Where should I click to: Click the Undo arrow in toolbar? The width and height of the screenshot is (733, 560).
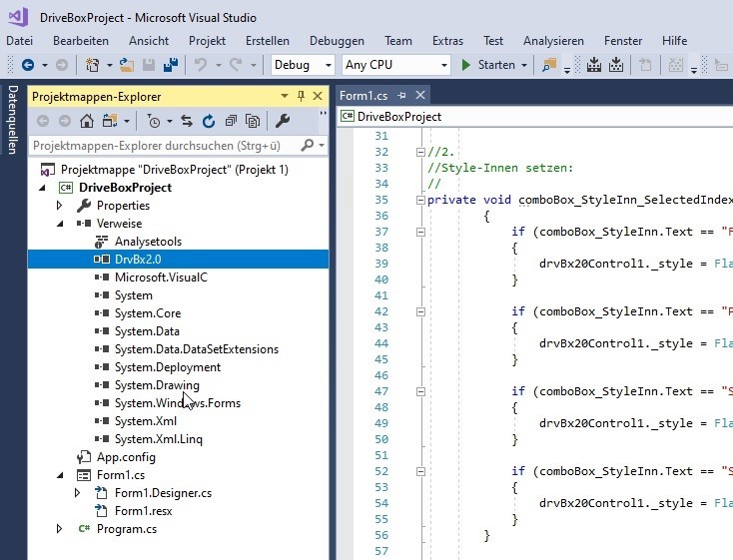pyautogui.click(x=201, y=65)
